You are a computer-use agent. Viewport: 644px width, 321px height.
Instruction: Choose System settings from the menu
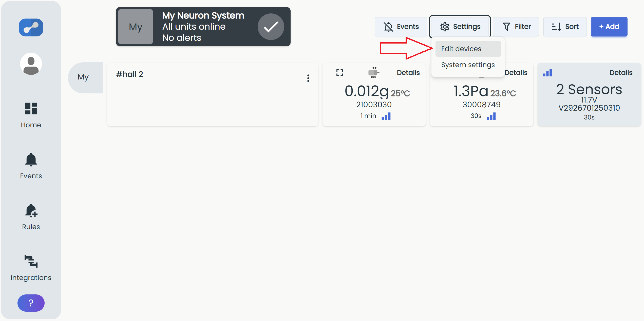(468, 65)
